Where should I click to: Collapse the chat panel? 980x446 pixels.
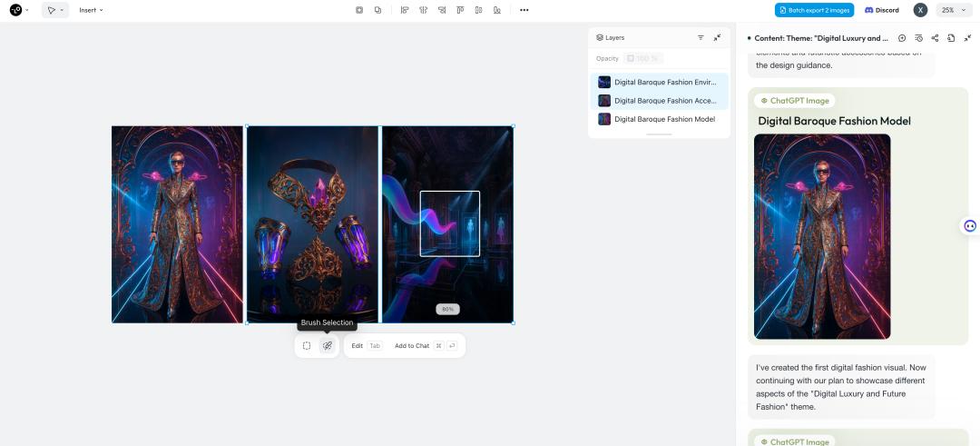pyautogui.click(x=967, y=38)
